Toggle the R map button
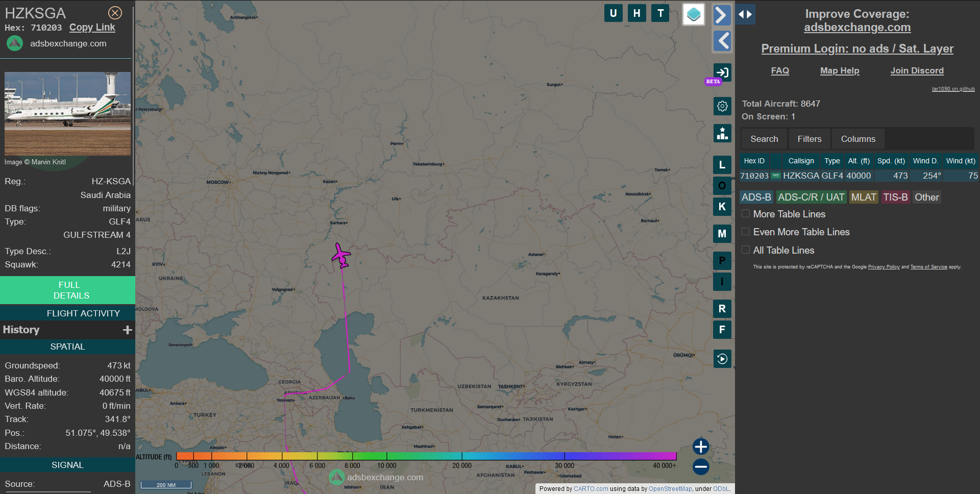980x494 pixels. (x=722, y=309)
